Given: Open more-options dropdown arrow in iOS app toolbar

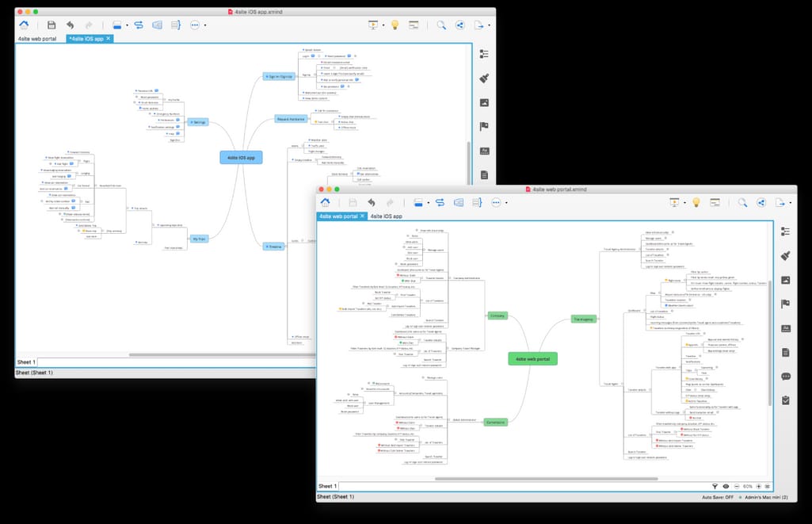Looking at the screenshot, I should pos(205,25).
